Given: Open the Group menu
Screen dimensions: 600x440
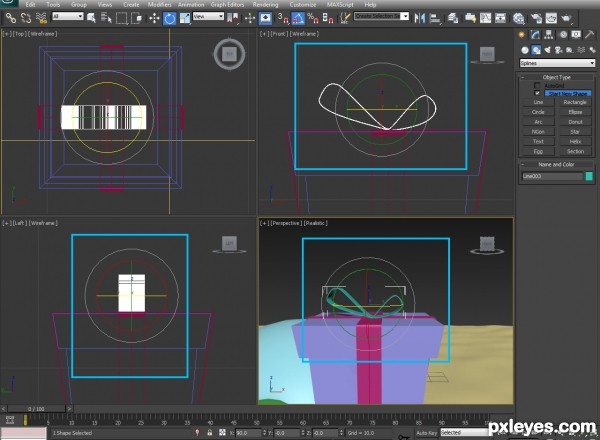Looking at the screenshot, I should (79, 5).
